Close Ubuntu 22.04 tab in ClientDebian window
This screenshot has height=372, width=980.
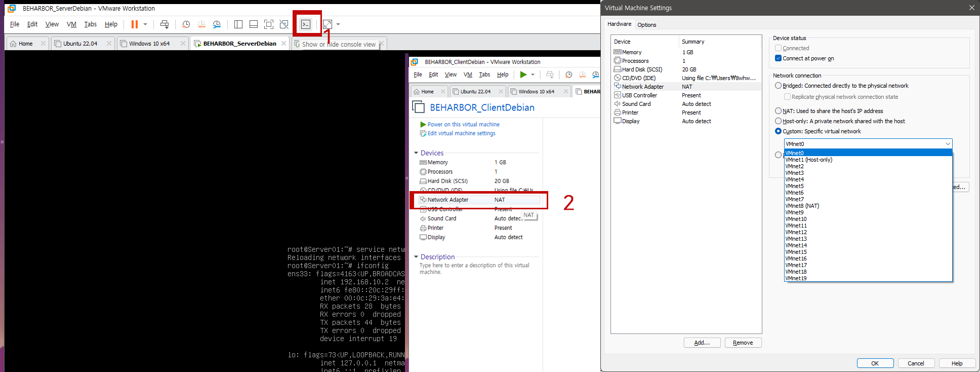(x=501, y=92)
